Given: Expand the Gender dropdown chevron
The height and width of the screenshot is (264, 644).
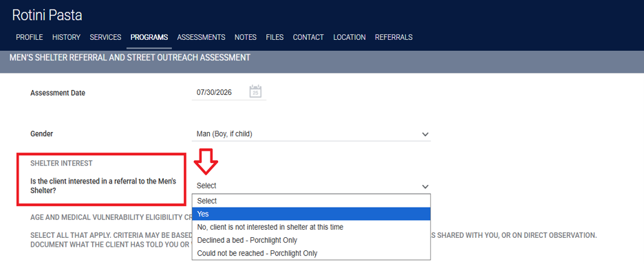Looking at the screenshot, I should (425, 134).
